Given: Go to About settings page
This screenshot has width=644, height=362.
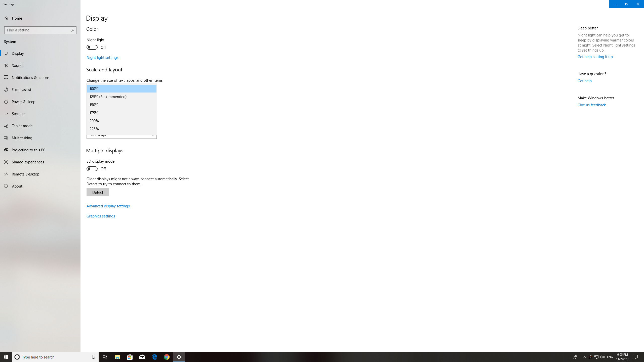Looking at the screenshot, I should pyautogui.click(x=40, y=186).
